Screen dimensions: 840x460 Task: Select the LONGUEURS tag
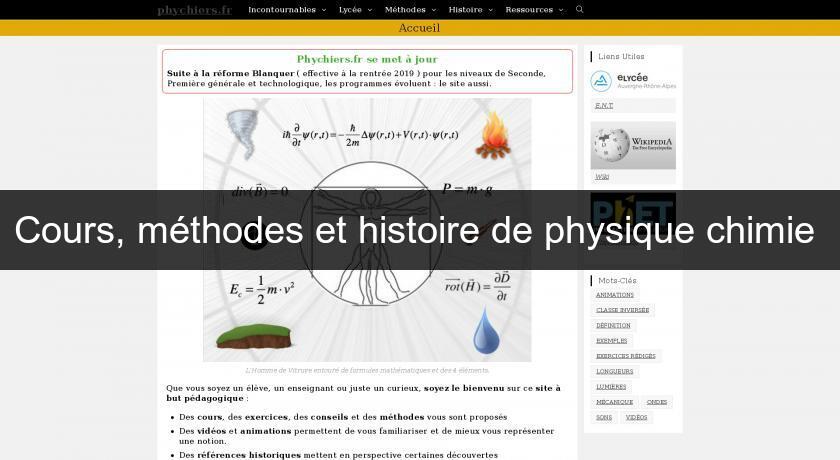[x=615, y=371]
